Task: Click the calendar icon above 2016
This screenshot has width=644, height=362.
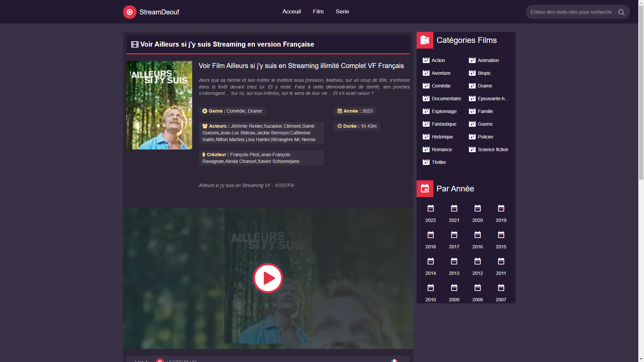Action: click(478, 235)
